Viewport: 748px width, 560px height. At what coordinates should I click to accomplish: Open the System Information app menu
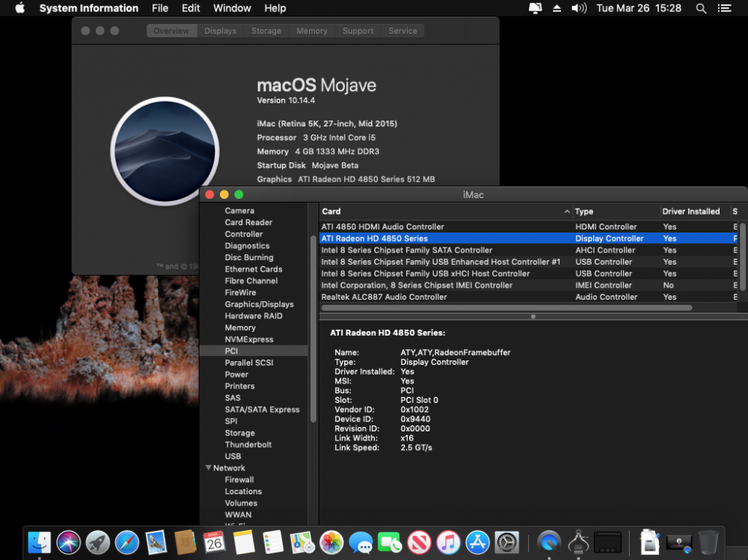[89, 8]
